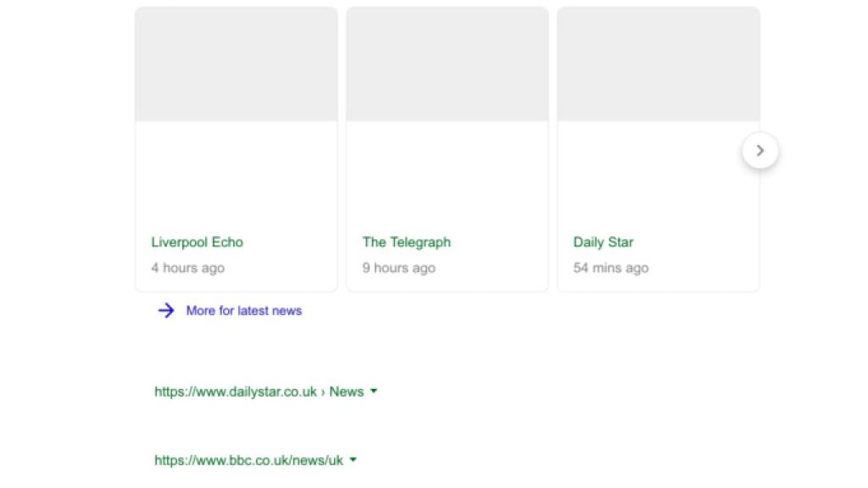Open the dropdown arrow next to dailystar.co.uk URL

point(374,391)
